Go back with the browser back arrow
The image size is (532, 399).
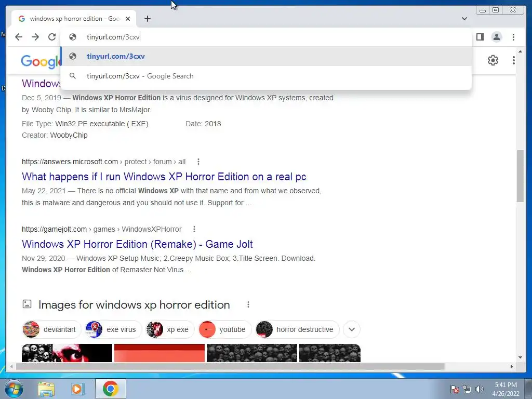(x=19, y=37)
